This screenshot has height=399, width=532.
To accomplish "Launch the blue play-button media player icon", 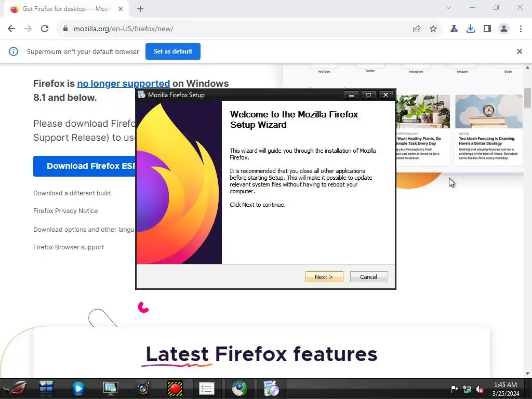I will (78, 389).
